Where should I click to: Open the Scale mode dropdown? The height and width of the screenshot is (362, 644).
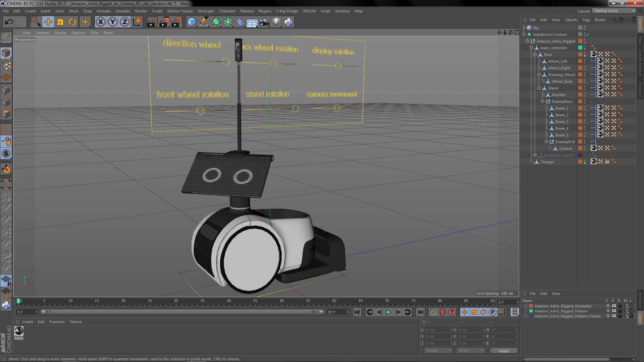tap(471, 351)
